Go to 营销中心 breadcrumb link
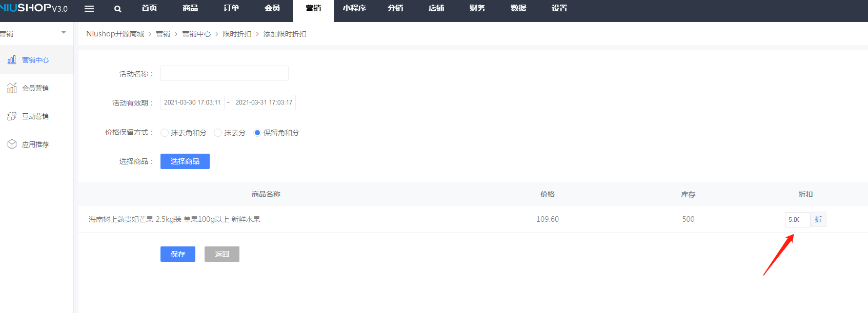 point(196,34)
